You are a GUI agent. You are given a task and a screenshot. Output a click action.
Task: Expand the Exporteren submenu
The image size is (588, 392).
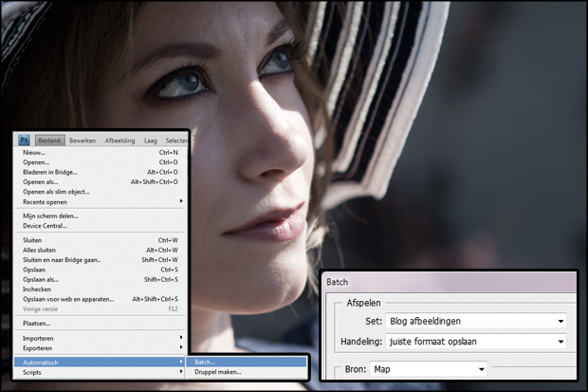[41, 347]
